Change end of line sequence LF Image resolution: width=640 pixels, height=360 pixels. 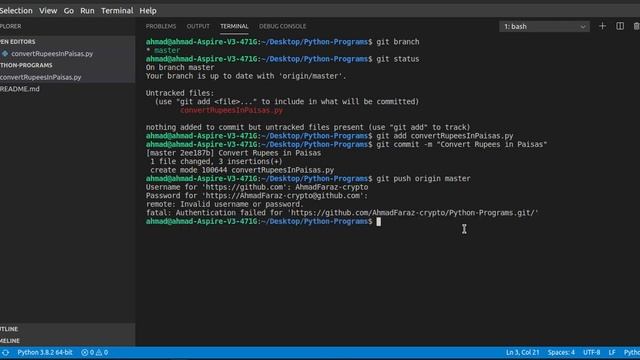[x=612, y=352]
